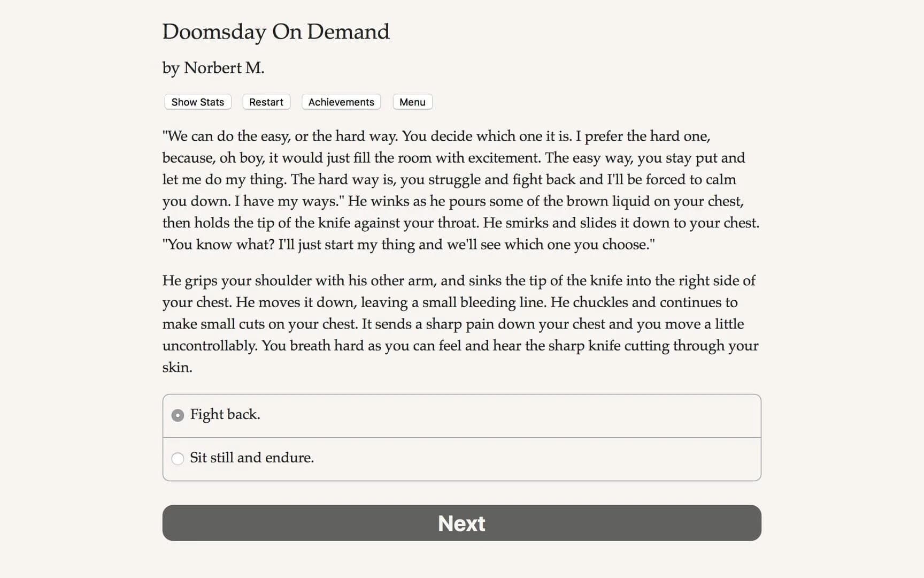Advance the story with Next
Viewport: 924px width, 578px height.
461,523
